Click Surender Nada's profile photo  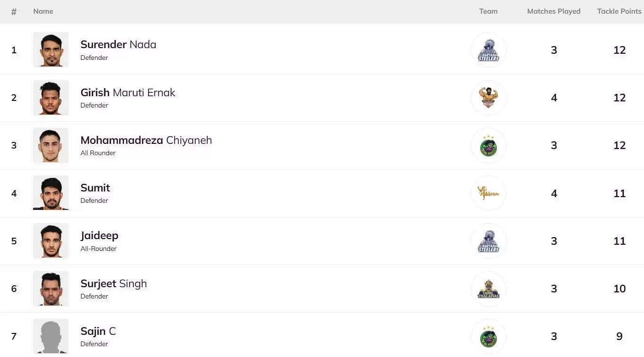tap(50, 50)
